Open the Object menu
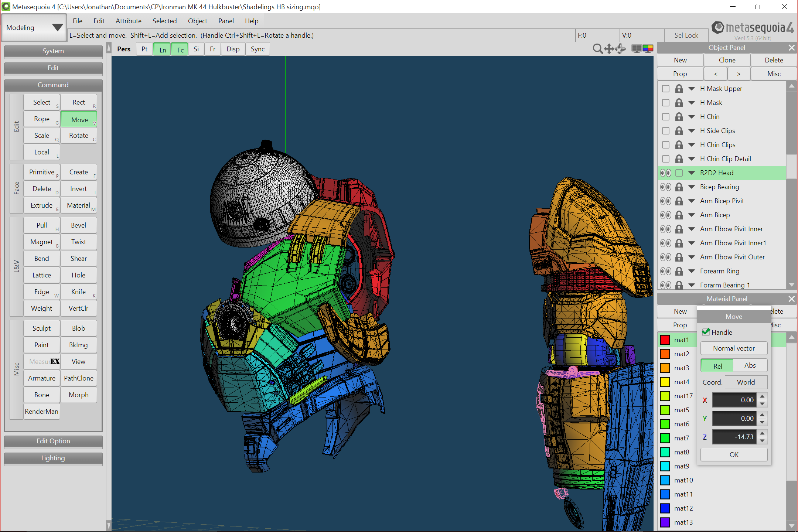The image size is (798, 532). tap(198, 21)
